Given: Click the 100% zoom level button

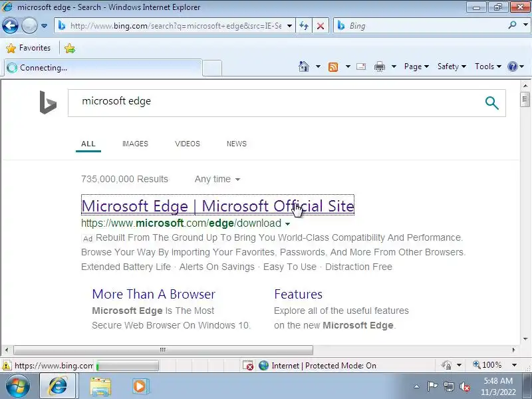Looking at the screenshot, I should (x=487, y=365).
